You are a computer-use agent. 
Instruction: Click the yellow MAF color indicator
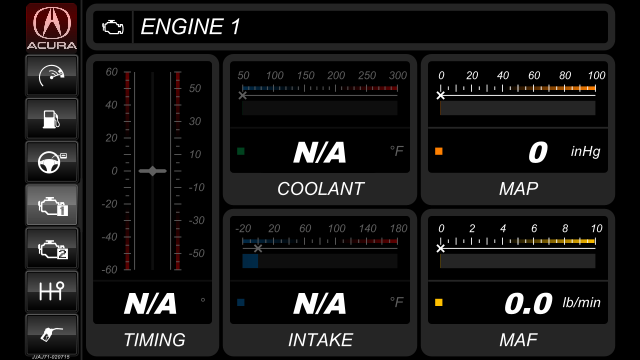439,302
